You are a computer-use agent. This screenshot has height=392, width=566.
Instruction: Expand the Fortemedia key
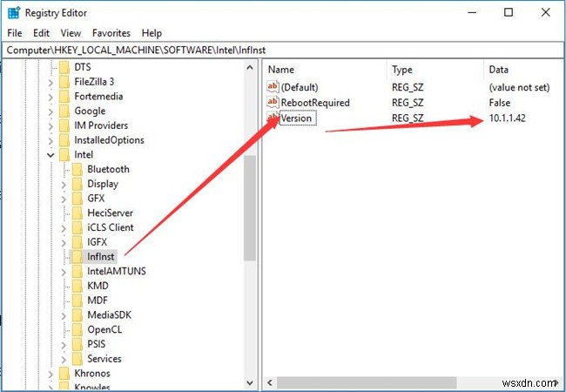(51, 97)
